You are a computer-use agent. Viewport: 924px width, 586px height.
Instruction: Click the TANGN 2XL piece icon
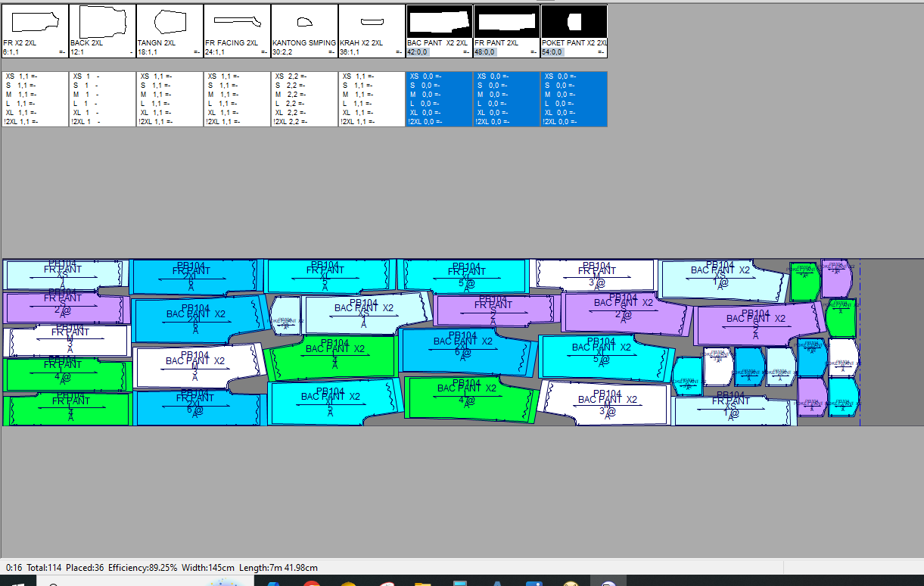coord(170,22)
